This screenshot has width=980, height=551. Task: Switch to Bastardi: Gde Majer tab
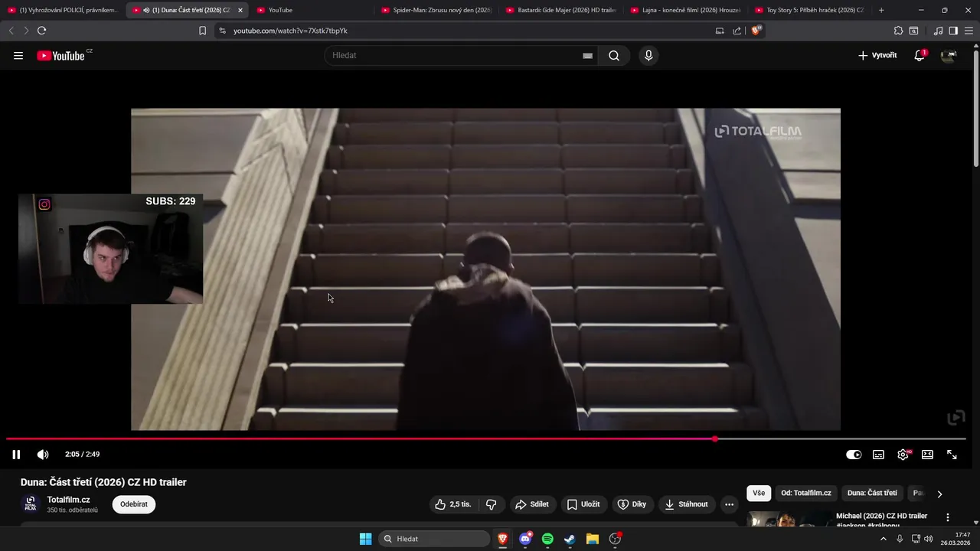(x=563, y=10)
